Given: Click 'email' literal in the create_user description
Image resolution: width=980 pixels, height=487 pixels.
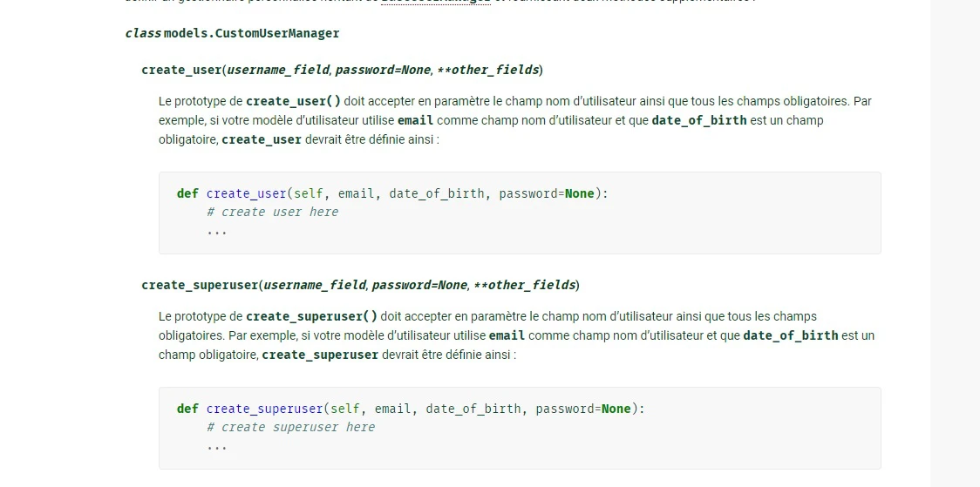Looking at the screenshot, I should [415, 120].
